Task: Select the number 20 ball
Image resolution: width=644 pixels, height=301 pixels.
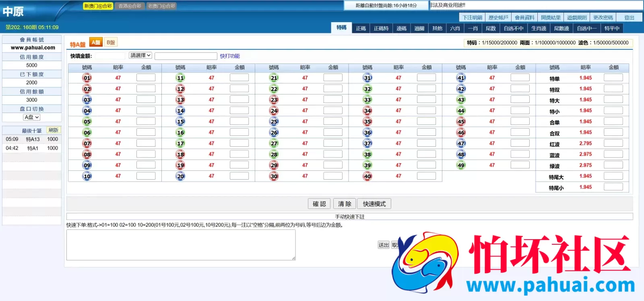Action: [x=180, y=176]
